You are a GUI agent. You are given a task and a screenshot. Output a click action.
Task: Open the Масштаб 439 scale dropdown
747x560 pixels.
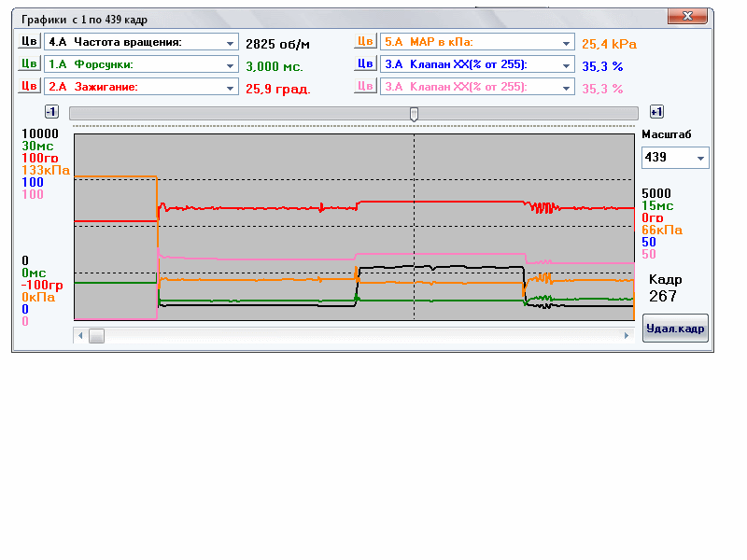point(700,158)
